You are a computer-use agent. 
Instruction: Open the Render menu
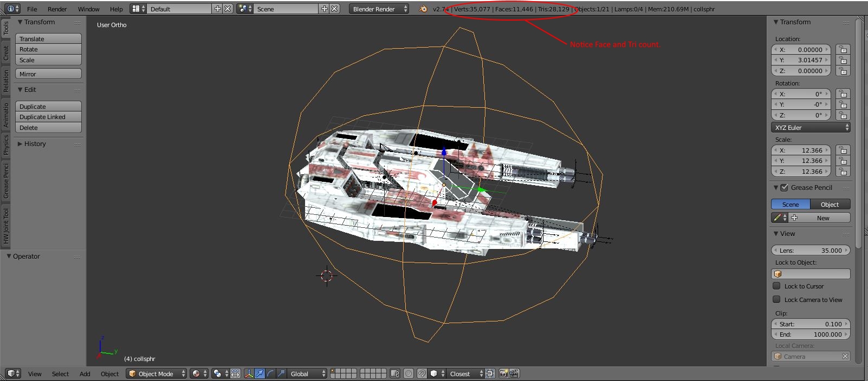point(57,9)
